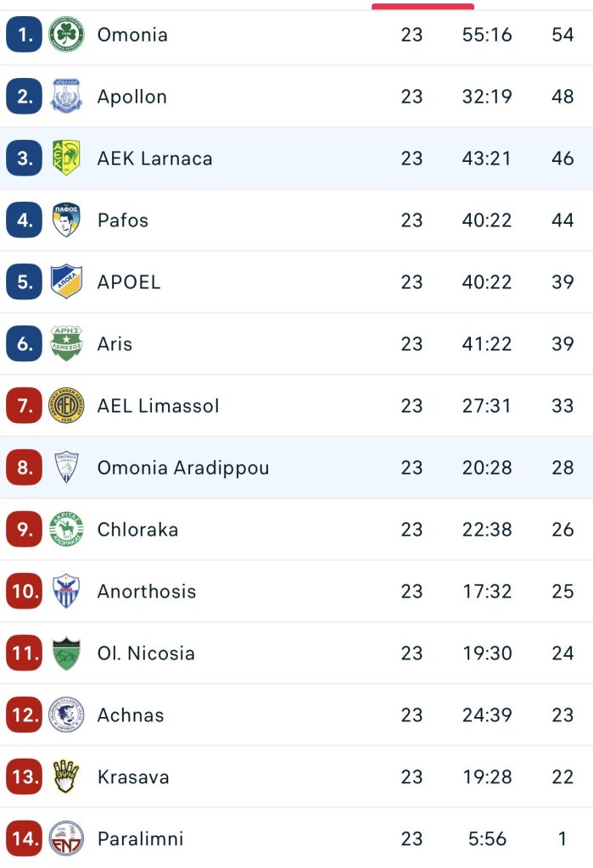Click the Pafos club badge
The height and width of the screenshot is (868, 593).
pyautogui.click(x=66, y=220)
